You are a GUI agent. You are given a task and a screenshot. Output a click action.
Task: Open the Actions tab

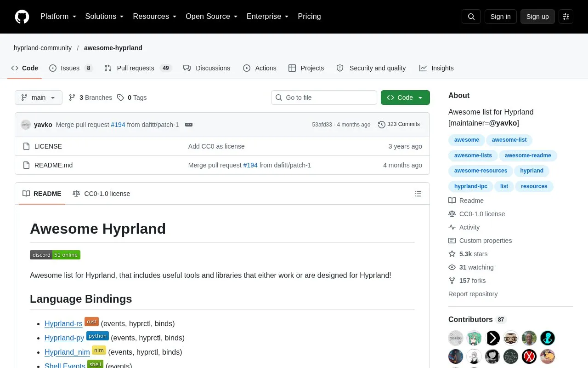pyautogui.click(x=260, y=68)
